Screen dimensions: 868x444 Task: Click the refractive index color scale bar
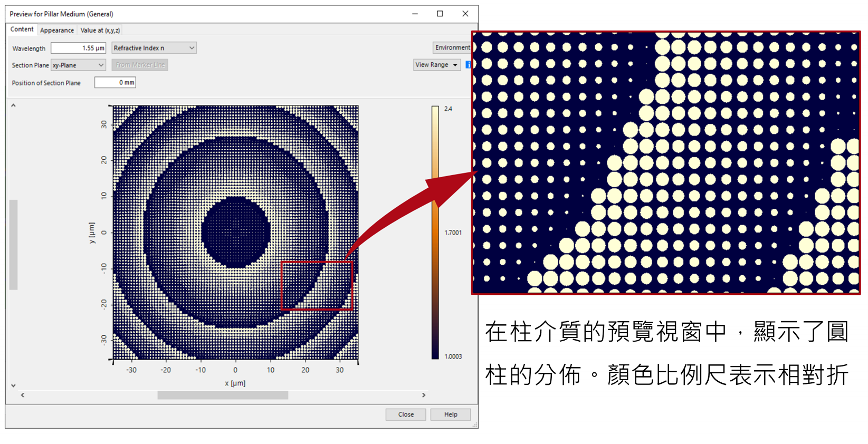click(x=435, y=232)
